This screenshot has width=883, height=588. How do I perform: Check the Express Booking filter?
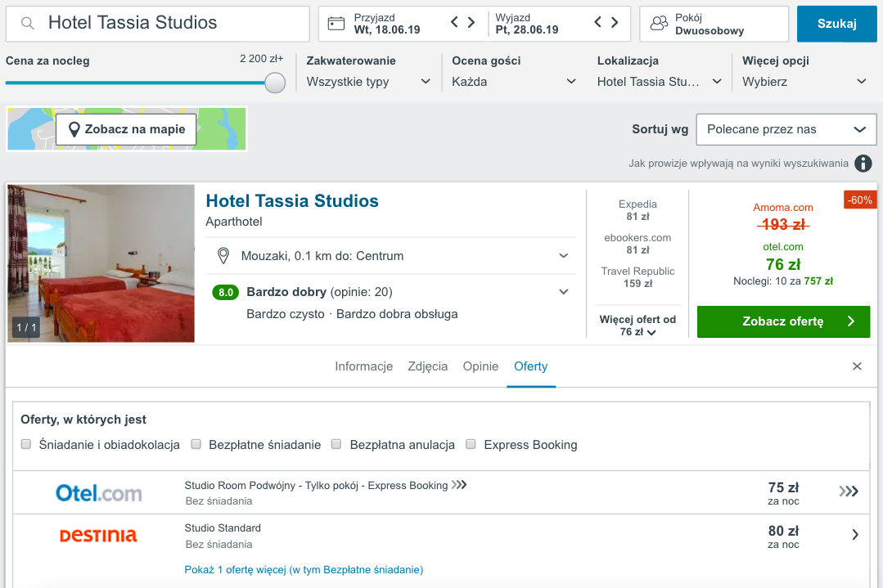pyautogui.click(x=471, y=444)
